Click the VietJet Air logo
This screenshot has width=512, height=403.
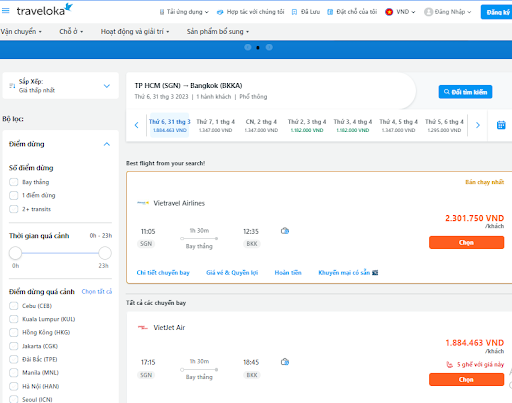click(143, 328)
